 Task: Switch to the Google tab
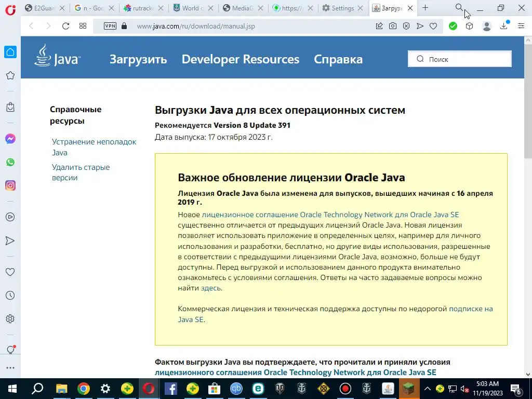[x=89, y=8]
